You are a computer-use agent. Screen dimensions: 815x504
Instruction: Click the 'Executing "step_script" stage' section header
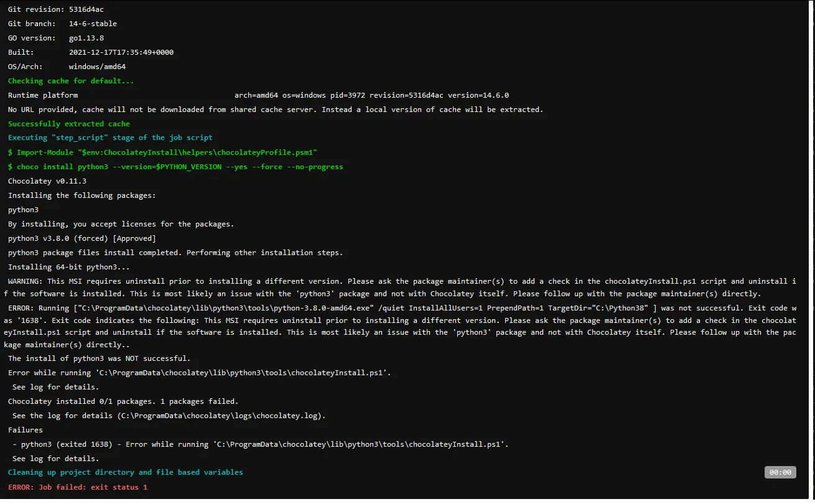(110, 138)
